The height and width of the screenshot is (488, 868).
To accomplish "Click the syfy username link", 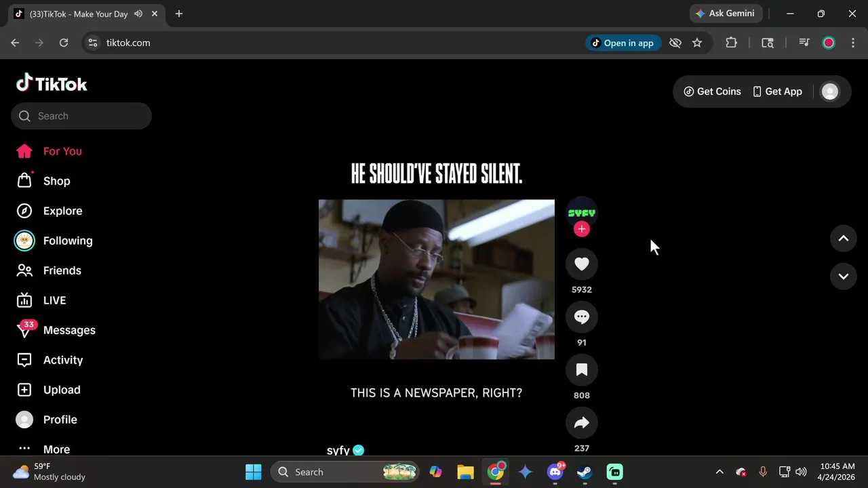I will click(x=338, y=450).
